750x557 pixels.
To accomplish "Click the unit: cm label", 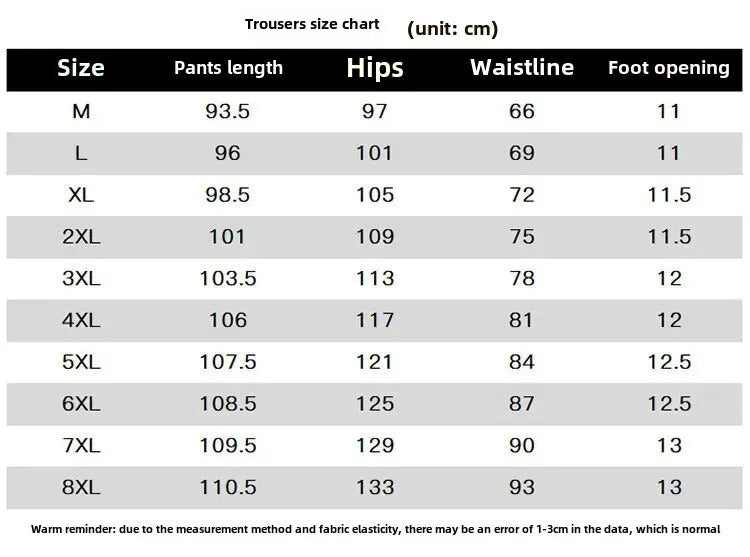I will click(x=453, y=28).
